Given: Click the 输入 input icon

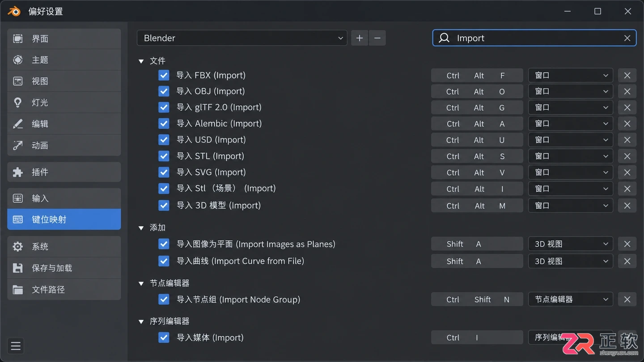Looking at the screenshot, I should tap(18, 198).
